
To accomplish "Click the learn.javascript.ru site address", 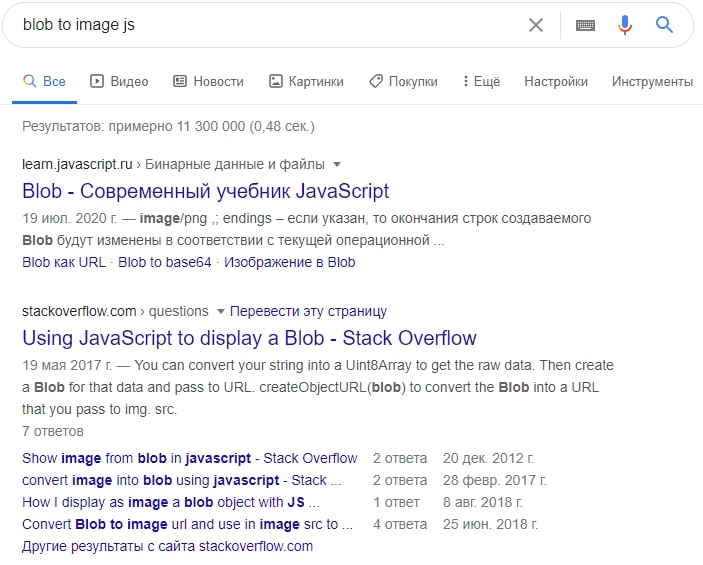I will tap(77, 165).
